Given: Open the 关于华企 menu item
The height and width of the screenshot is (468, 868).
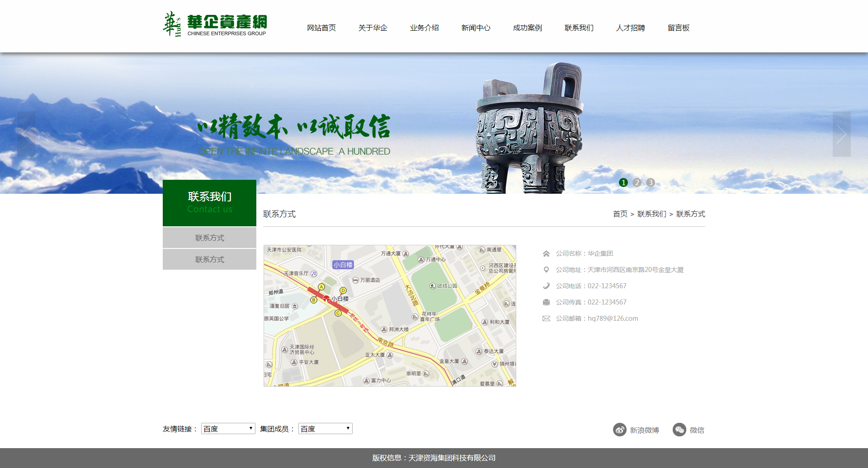Looking at the screenshot, I should [373, 28].
